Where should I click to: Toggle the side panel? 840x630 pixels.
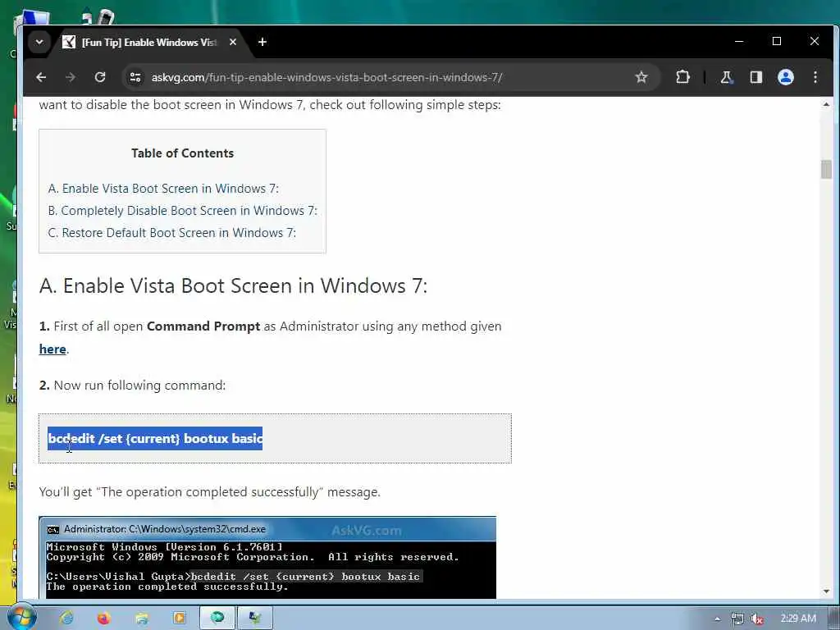[756, 77]
